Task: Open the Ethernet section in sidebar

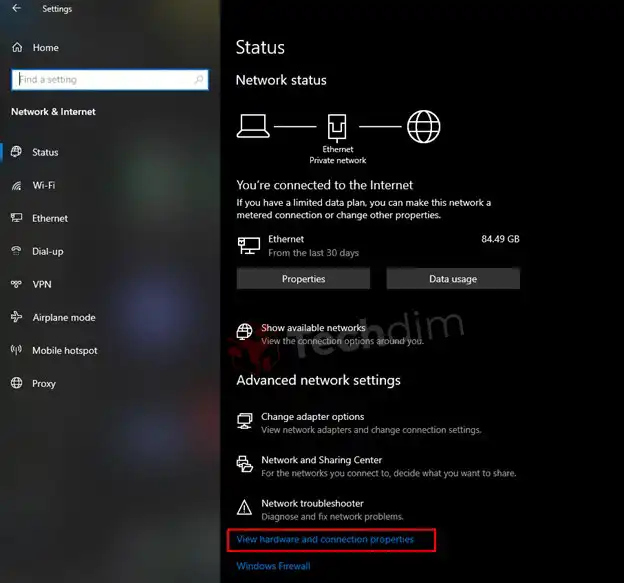Action: (50, 218)
